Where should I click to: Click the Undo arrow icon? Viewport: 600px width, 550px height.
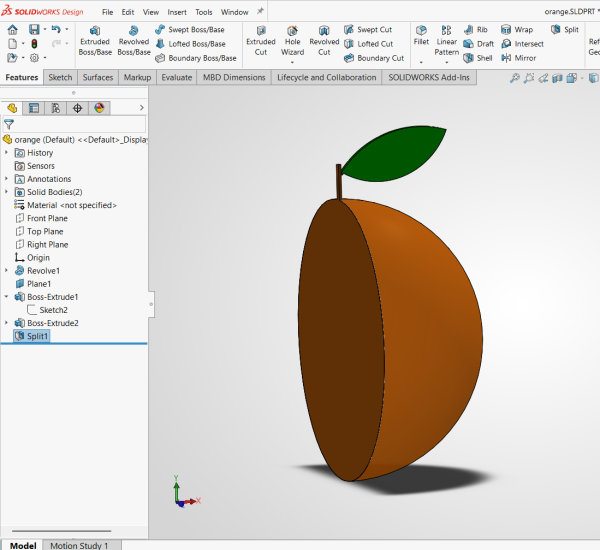click(x=56, y=29)
